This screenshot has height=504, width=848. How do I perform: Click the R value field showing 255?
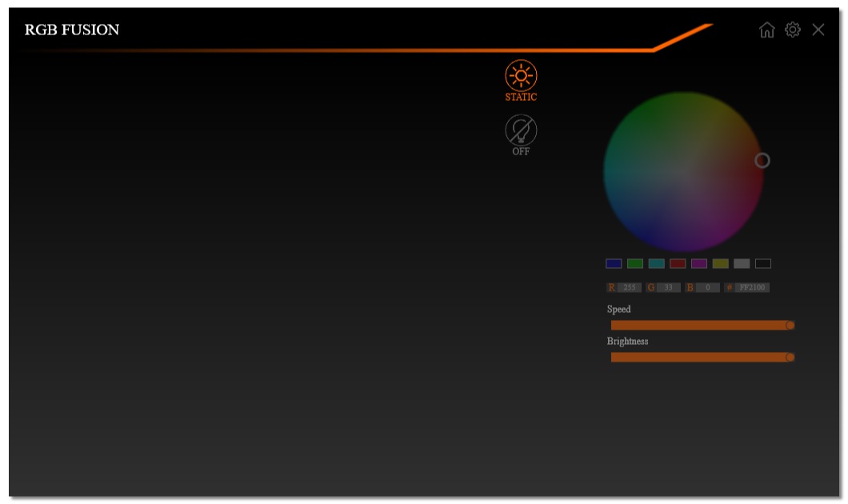pos(630,288)
